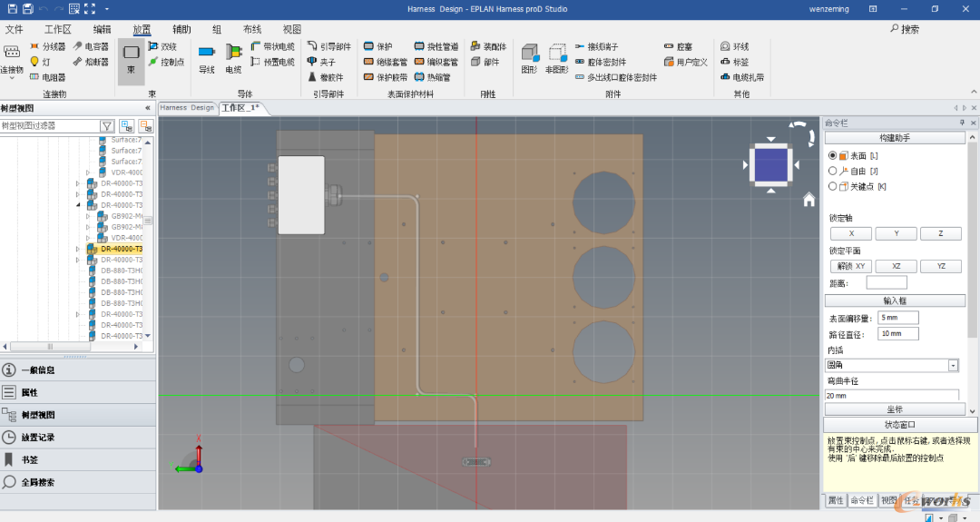Screen dimensions: 980x522
Task: Select the 关键点 keypoint placement radio
Action: coord(832,186)
